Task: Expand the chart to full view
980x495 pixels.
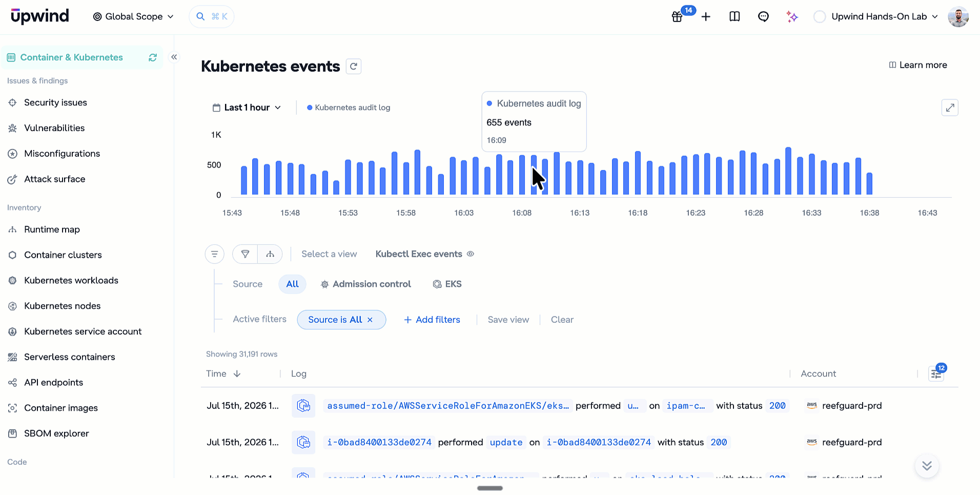Action: click(x=950, y=108)
